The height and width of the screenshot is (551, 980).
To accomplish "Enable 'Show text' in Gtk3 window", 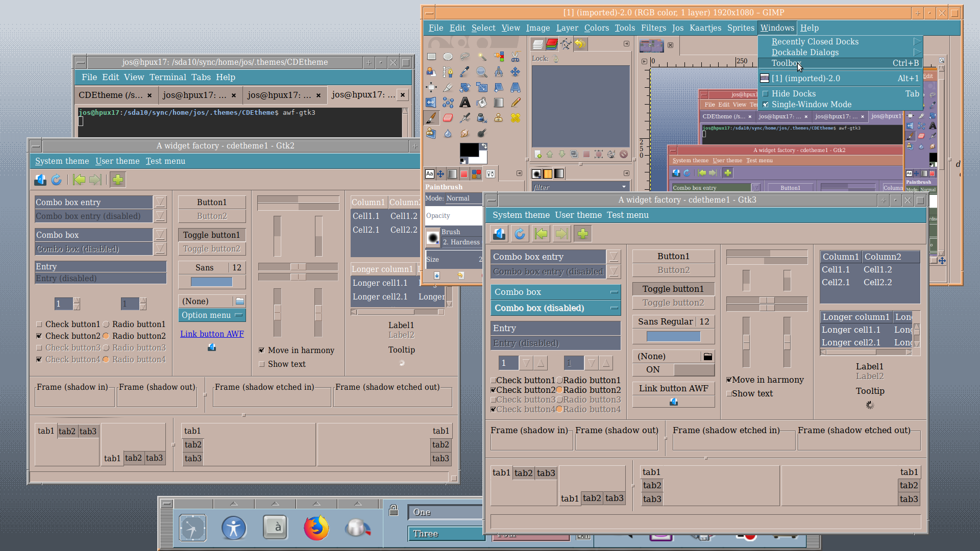I will (749, 394).
